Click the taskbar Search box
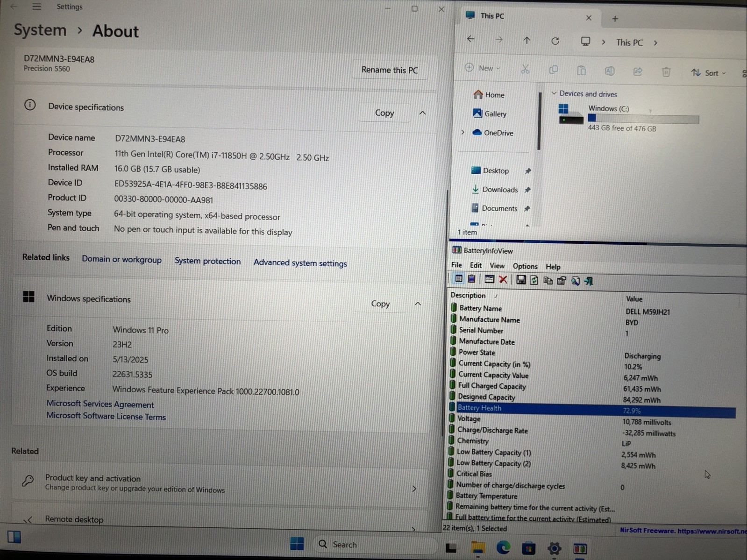 click(375, 545)
